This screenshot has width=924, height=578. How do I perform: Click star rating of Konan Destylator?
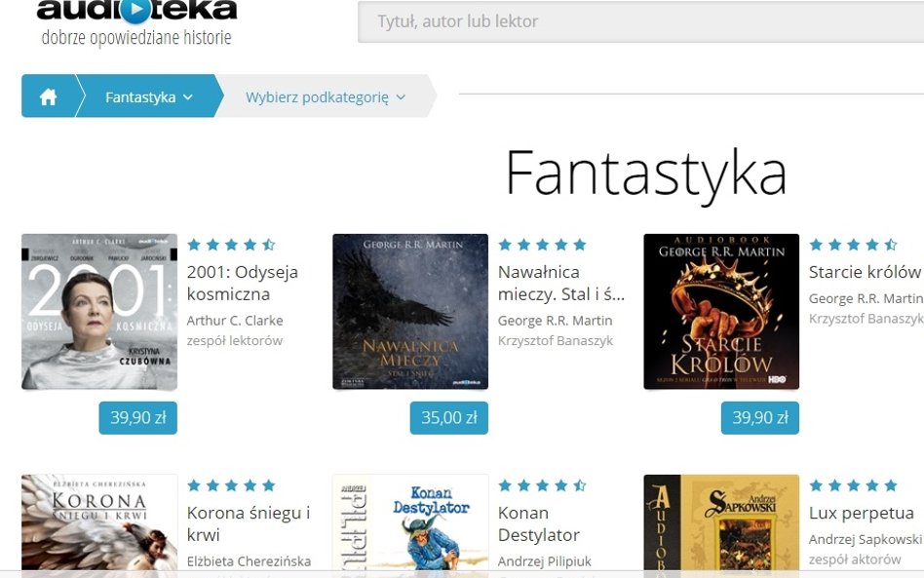pos(542,485)
